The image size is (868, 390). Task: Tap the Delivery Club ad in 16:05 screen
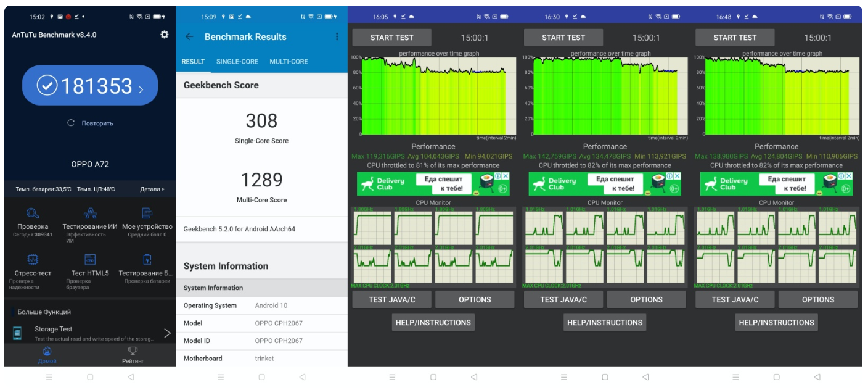pyautogui.click(x=433, y=184)
